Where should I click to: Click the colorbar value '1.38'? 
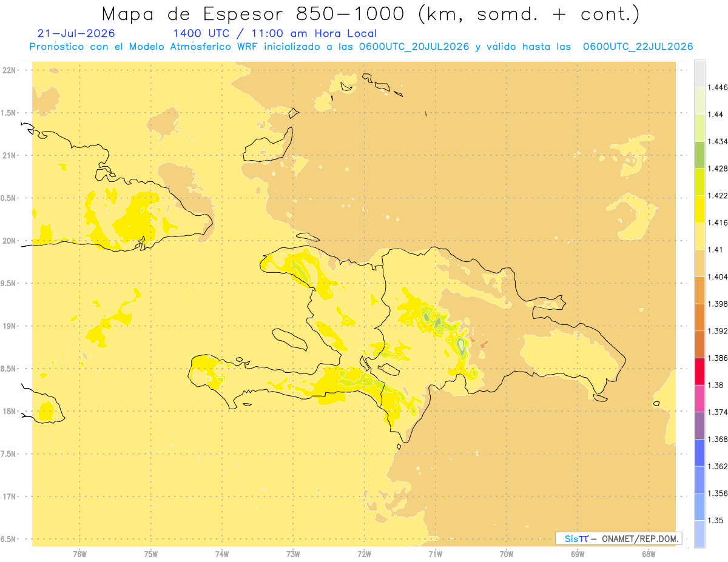[716, 385]
